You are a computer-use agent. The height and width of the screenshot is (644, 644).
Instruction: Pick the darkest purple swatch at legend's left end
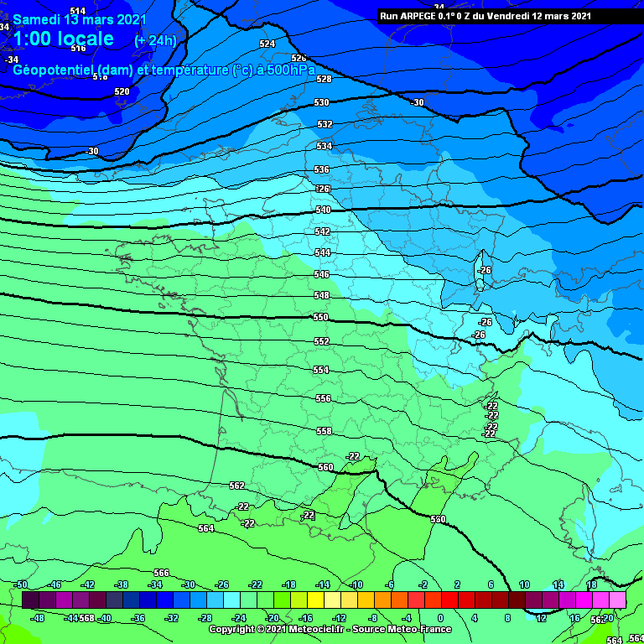(30, 600)
